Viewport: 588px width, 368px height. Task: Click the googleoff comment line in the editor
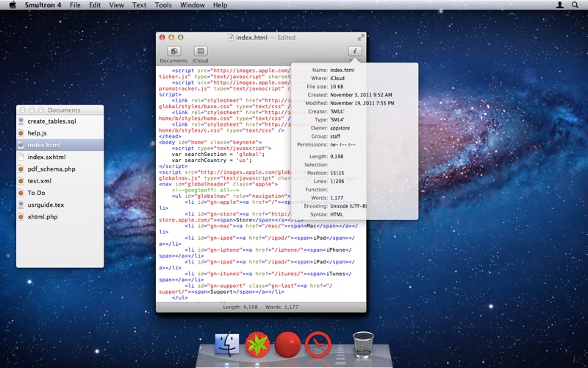coord(206,191)
